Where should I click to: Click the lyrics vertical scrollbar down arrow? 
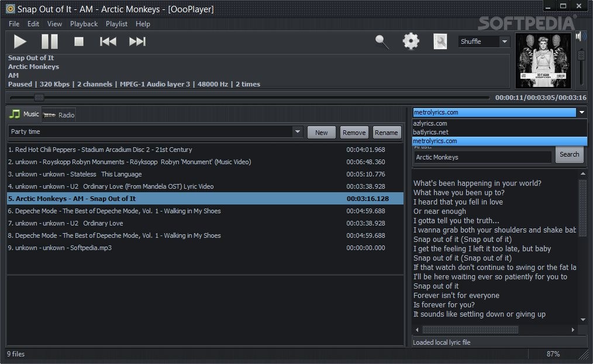tap(583, 320)
